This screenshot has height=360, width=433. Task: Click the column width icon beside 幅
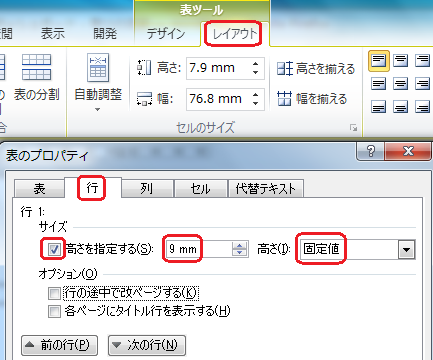pos(144,99)
